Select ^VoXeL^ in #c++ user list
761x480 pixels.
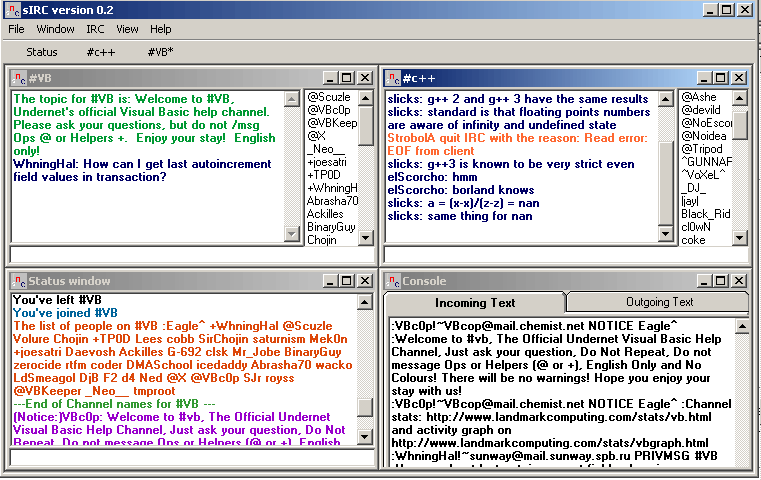(703, 175)
